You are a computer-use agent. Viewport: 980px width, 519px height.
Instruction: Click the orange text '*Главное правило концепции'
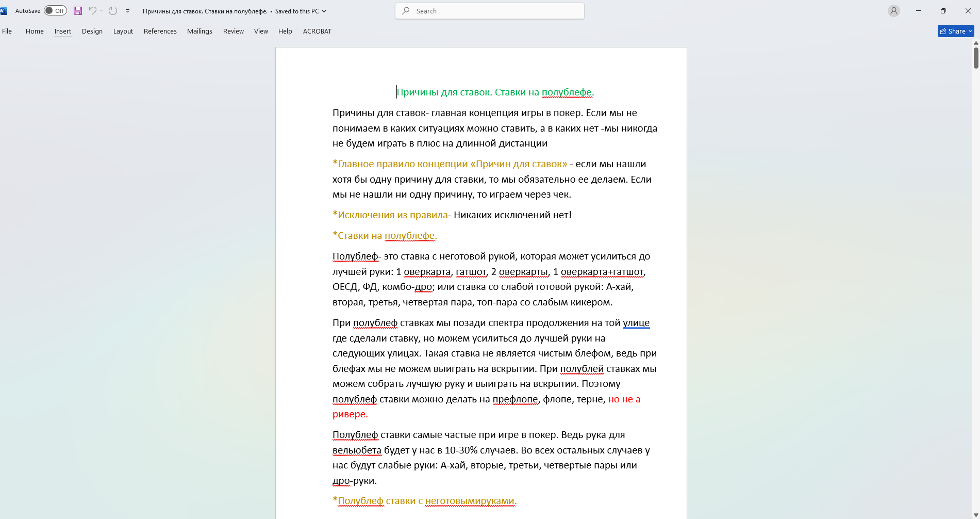pos(400,164)
